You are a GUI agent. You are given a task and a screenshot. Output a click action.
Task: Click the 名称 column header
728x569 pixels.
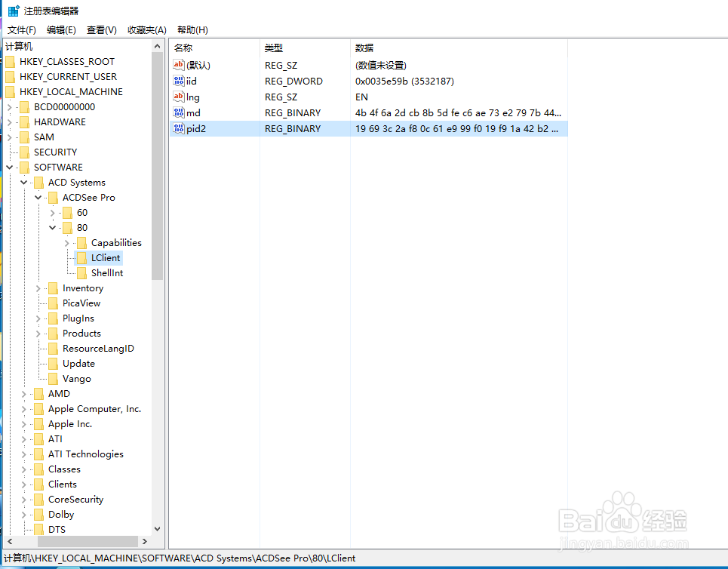point(214,48)
